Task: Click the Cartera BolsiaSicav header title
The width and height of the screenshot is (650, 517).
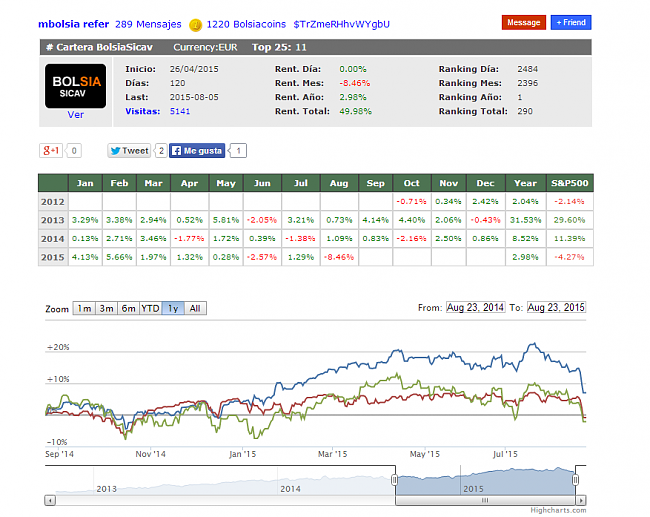Action: pos(99,47)
